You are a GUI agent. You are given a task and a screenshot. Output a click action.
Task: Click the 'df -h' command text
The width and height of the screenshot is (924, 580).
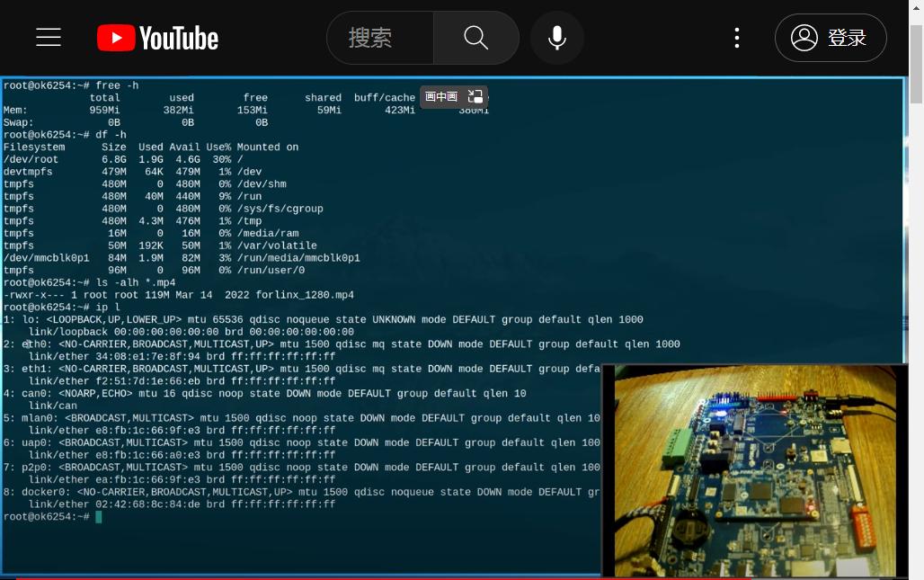click(x=111, y=135)
